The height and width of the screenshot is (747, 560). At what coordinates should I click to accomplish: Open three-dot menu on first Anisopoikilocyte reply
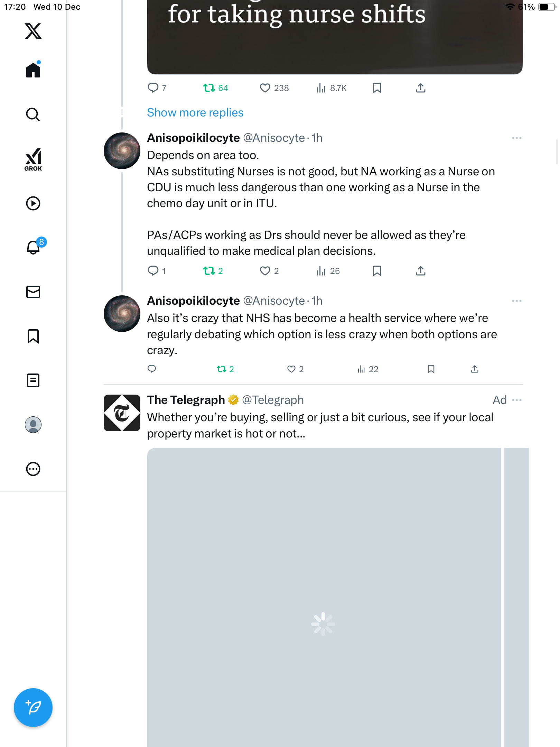coord(517,138)
